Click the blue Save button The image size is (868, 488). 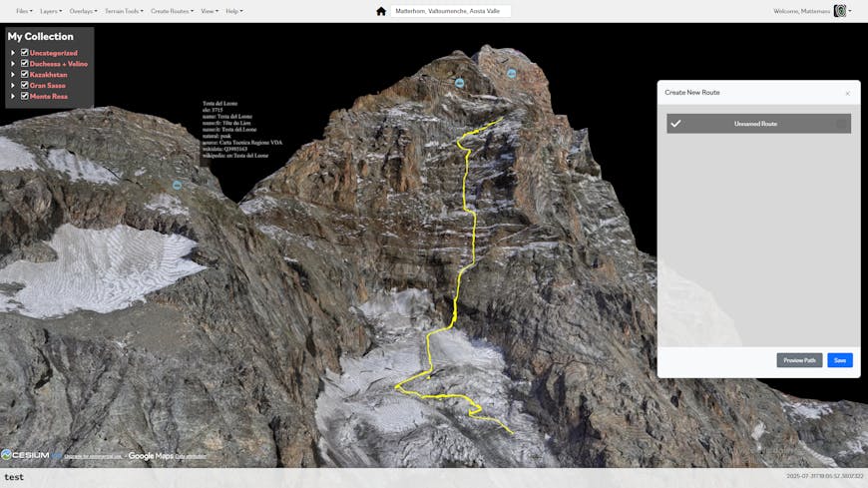[840, 360]
